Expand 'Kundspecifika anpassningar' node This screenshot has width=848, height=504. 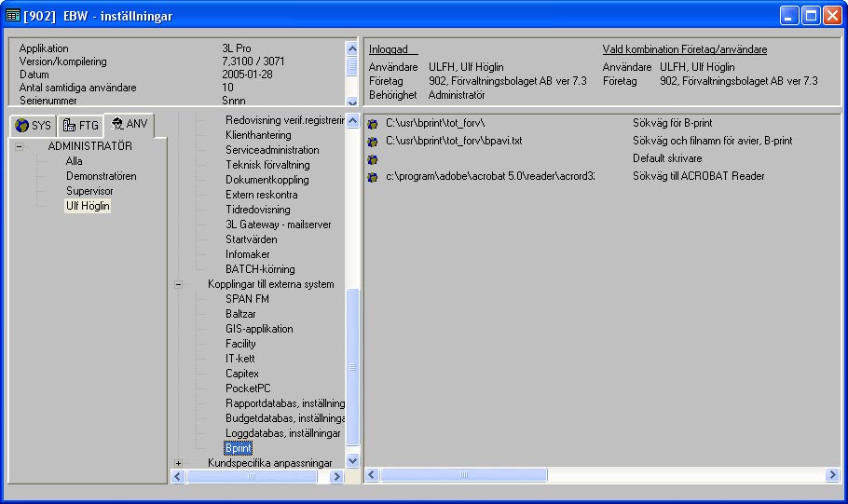[178, 463]
